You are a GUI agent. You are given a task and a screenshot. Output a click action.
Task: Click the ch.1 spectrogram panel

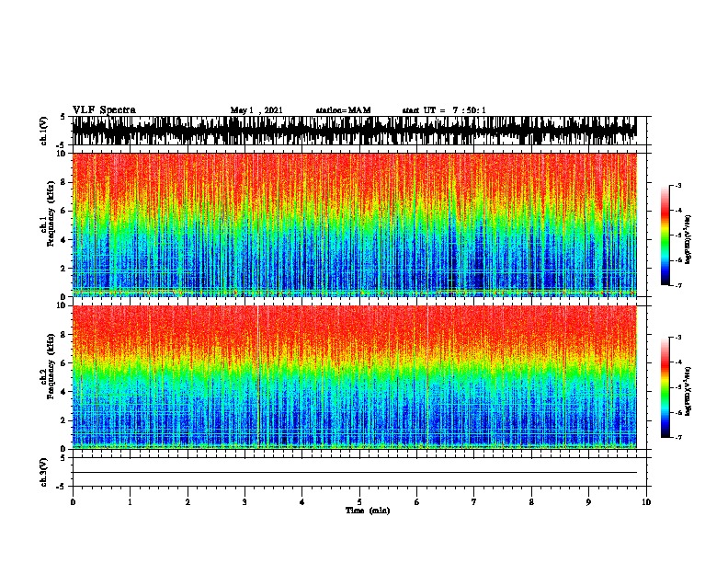[355, 224]
